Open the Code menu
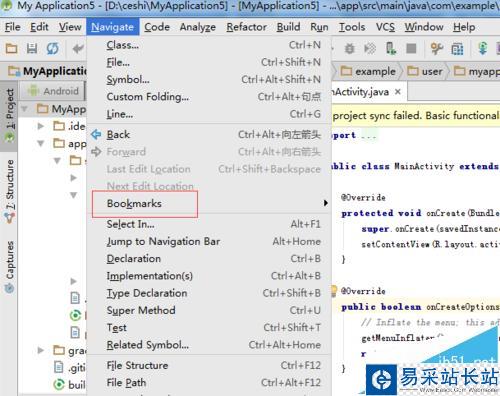Viewport: 500px width, 396px height. tap(157, 27)
